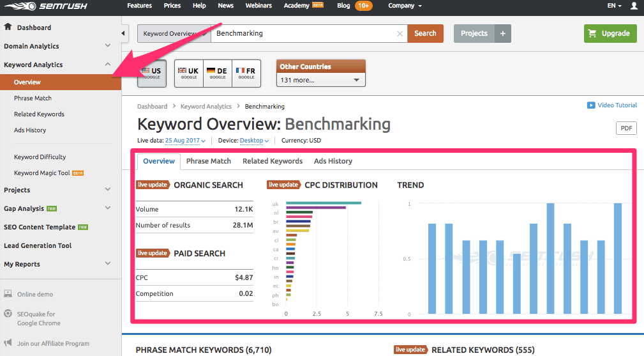Click the Online demo icon
This screenshot has height=356, width=644.
tap(8, 293)
